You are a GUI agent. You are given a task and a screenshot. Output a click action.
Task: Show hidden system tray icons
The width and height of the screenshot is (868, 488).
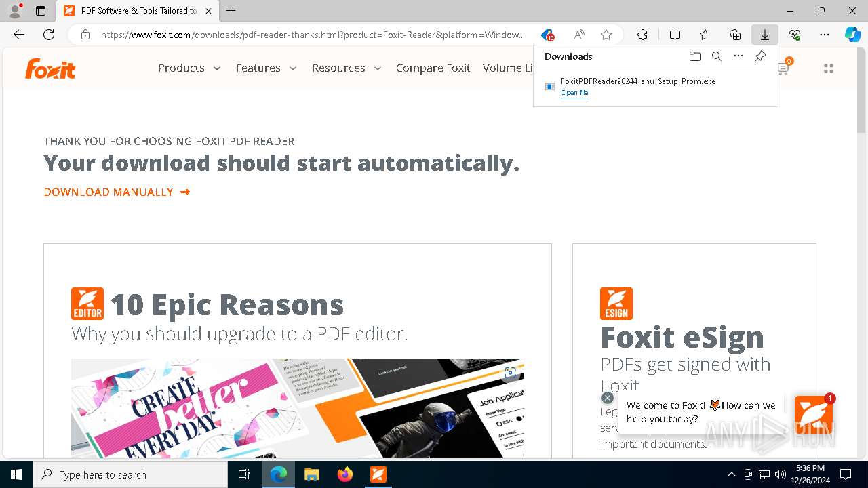click(731, 474)
